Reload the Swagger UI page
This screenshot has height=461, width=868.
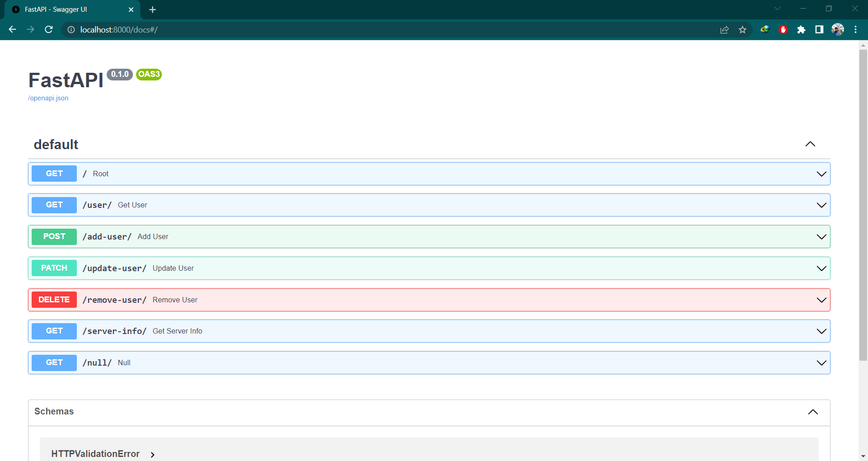[x=49, y=29]
